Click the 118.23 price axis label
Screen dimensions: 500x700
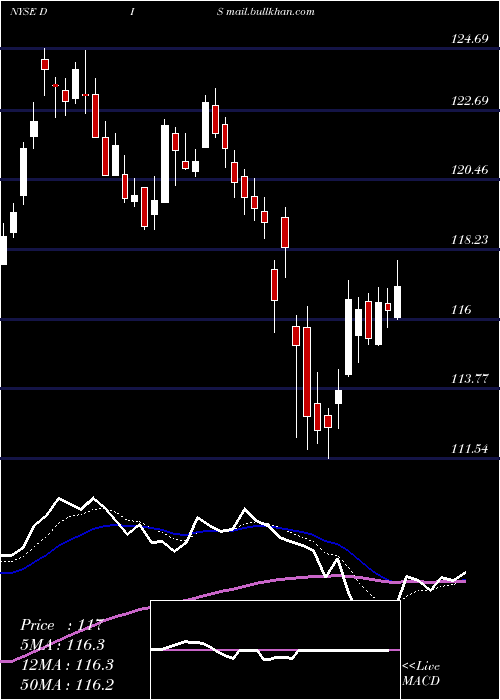[470, 240]
